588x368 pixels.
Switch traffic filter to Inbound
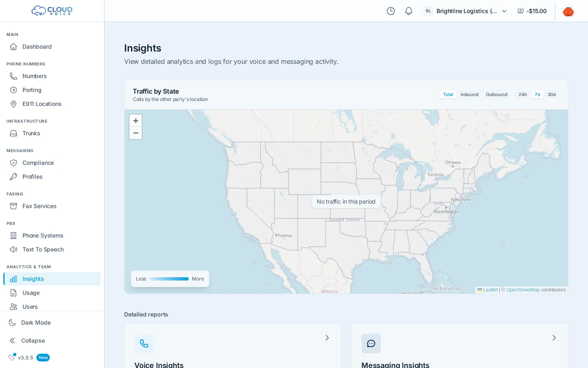tap(469, 94)
